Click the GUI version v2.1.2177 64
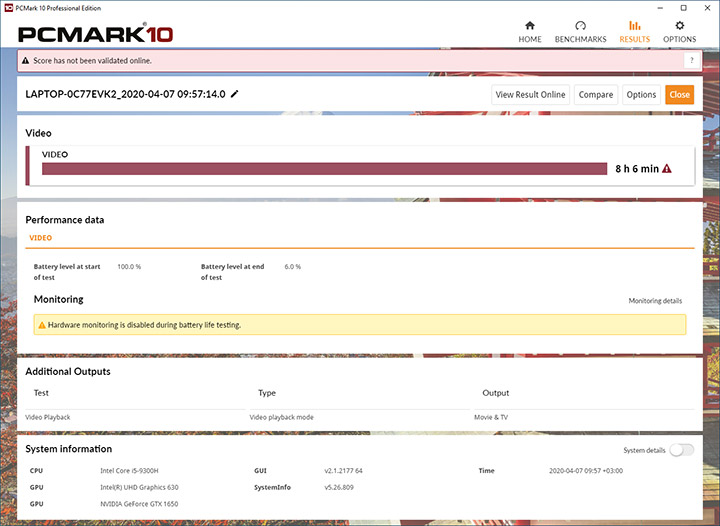The height and width of the screenshot is (526, 720). tap(343, 470)
